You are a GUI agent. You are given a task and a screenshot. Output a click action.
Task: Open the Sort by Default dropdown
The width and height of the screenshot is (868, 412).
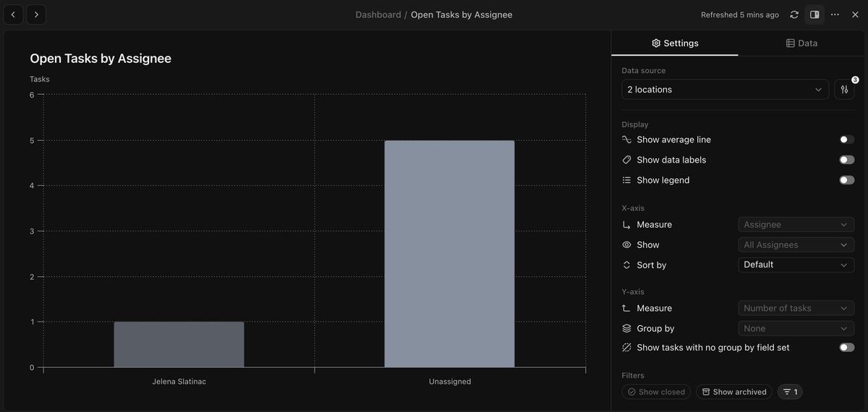point(796,265)
